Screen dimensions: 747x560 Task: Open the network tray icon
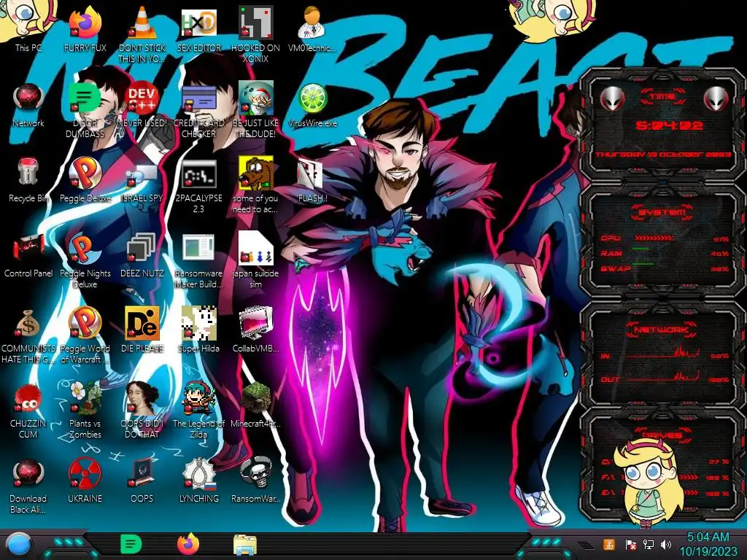(648, 544)
